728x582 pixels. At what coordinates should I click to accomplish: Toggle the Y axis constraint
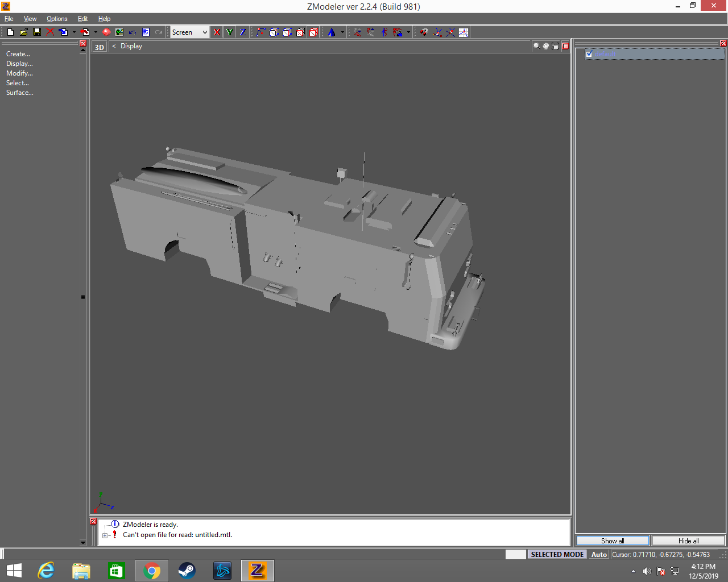[x=229, y=32]
